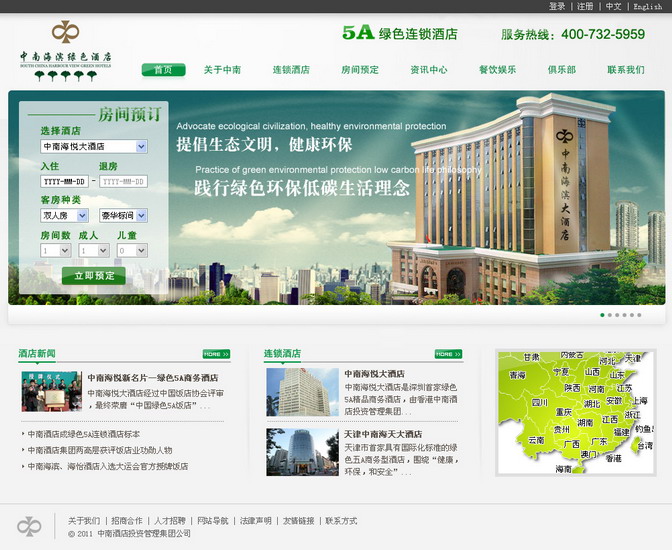Click the 中南海悦大酒店 building thumbnail
Screen dimensions: 672x550
[302, 392]
